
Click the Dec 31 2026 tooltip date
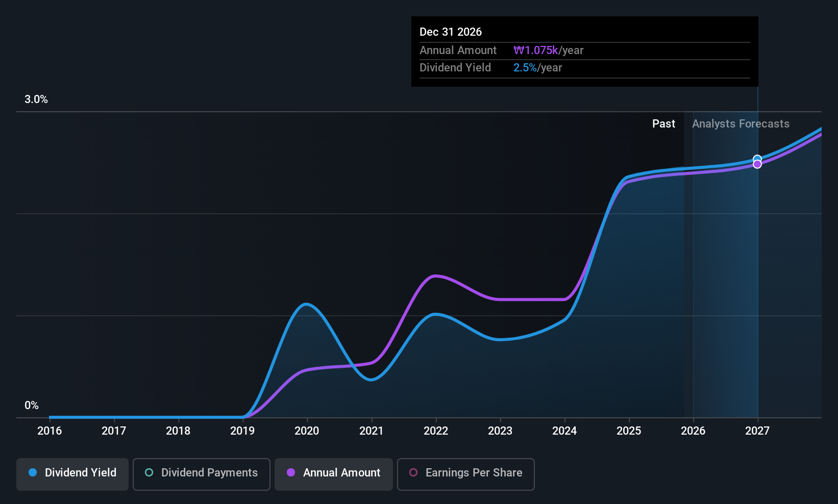pos(451,32)
